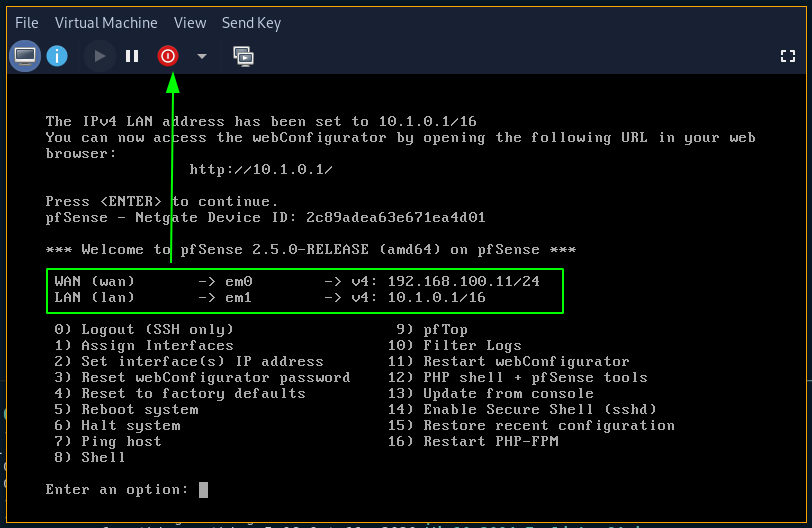Screen dimensions: 812x528
Task: Pause the virtual machine
Action: (132, 56)
